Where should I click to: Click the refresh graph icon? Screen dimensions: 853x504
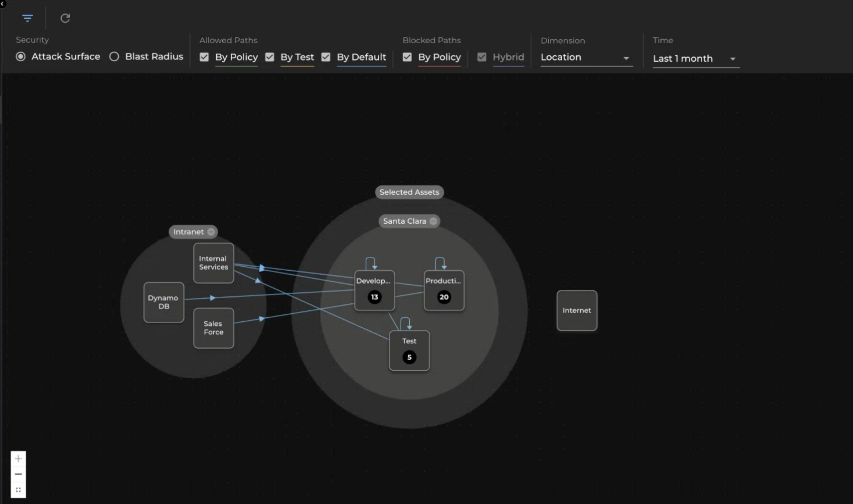[x=65, y=18]
